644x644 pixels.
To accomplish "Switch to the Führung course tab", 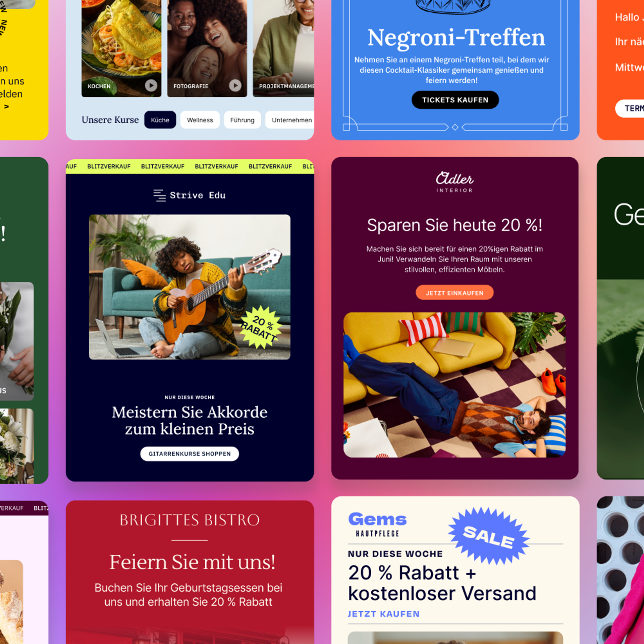I will pyautogui.click(x=242, y=120).
